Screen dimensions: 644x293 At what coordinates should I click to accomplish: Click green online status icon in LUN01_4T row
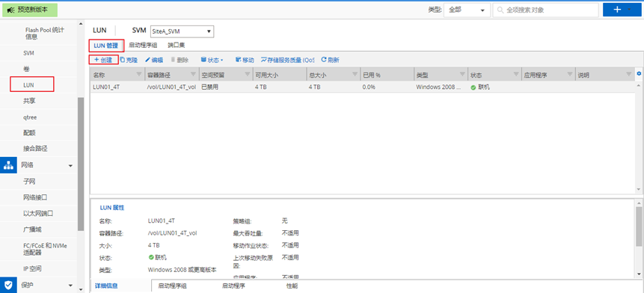473,87
